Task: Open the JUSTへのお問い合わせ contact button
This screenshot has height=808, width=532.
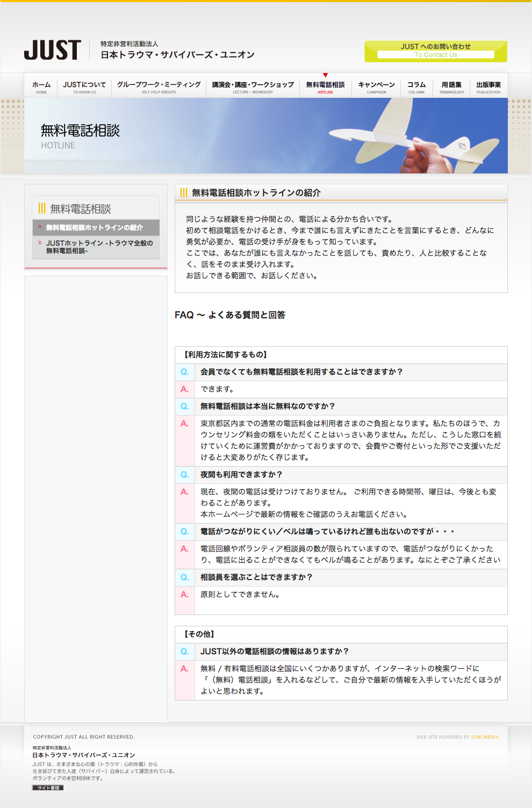Action: click(x=435, y=51)
